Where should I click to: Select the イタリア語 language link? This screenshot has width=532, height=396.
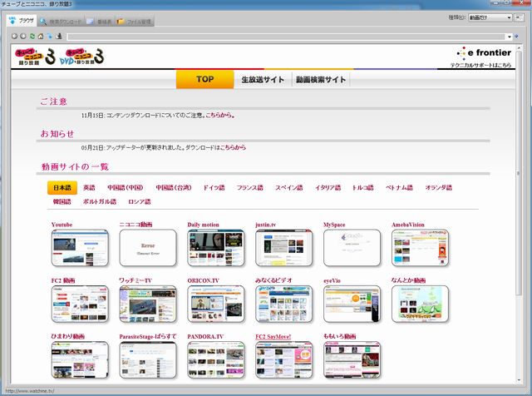(328, 187)
